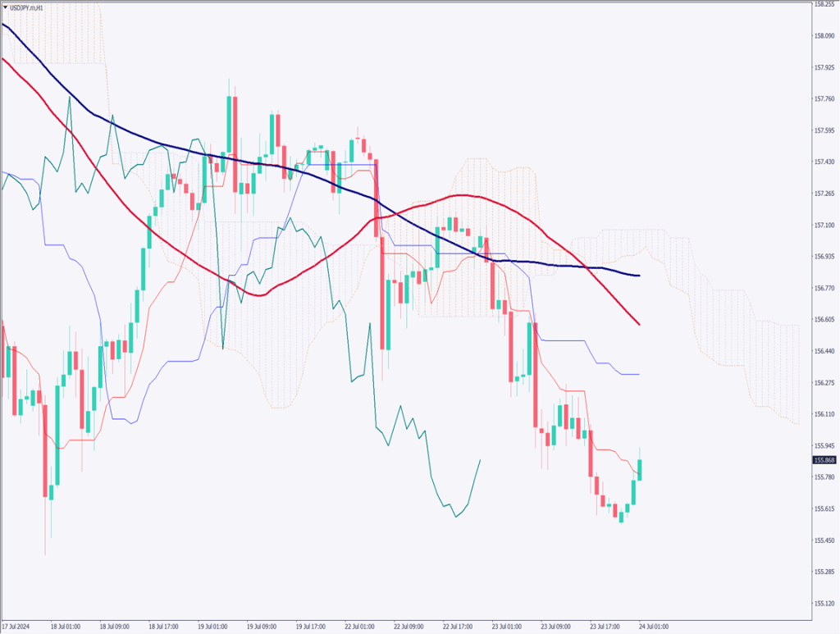Click the 155.120 level on price axis

[x=824, y=604]
